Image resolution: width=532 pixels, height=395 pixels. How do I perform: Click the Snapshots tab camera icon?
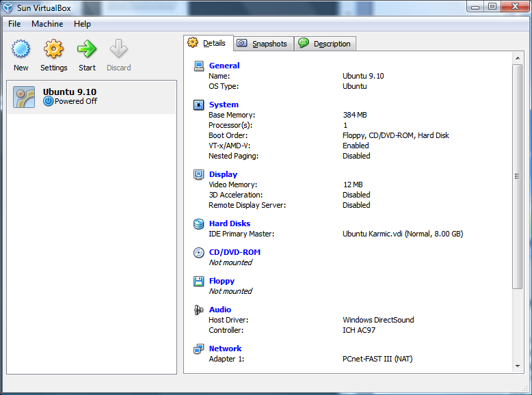coord(241,43)
